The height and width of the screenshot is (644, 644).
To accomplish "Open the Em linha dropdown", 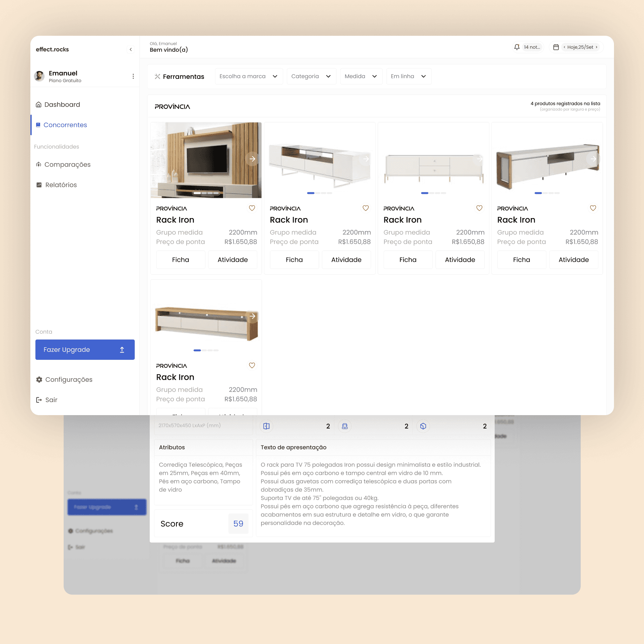I will pos(409,76).
